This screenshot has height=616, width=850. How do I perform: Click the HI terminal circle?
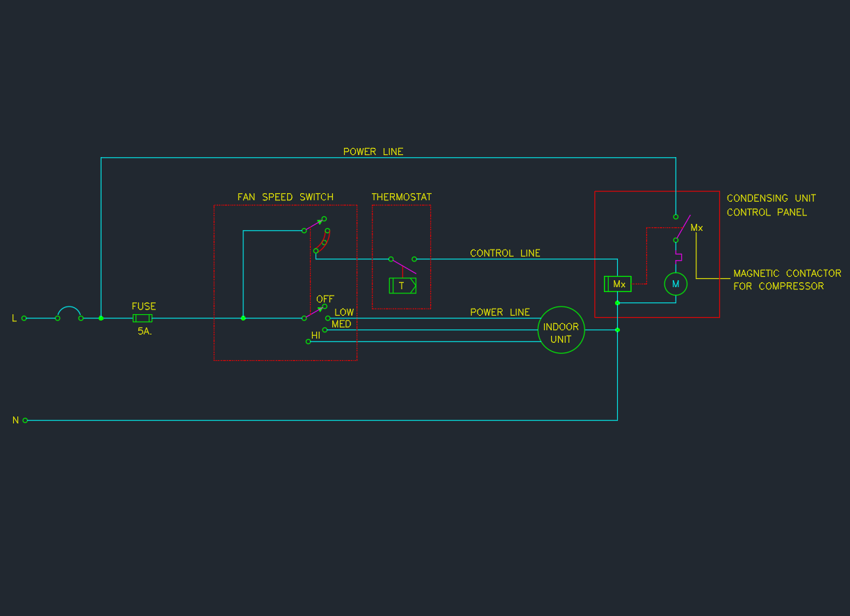click(308, 341)
